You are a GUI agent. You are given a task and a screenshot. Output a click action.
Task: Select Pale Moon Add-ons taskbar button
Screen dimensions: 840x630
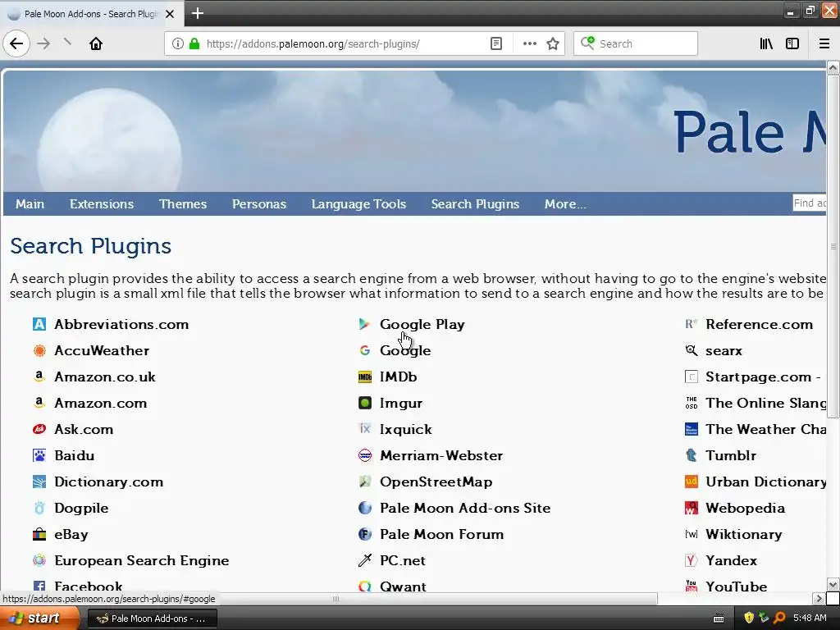pos(152,619)
